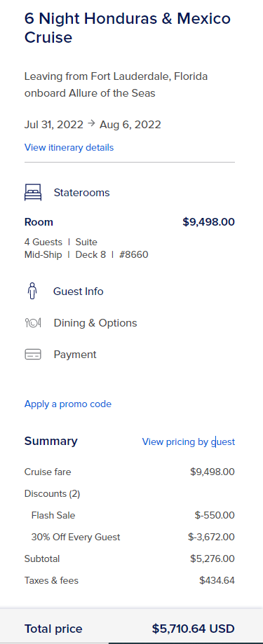263x644 pixels.
Task: Click the Total price $5,710.64 USD amount
Action: pyautogui.click(x=194, y=629)
